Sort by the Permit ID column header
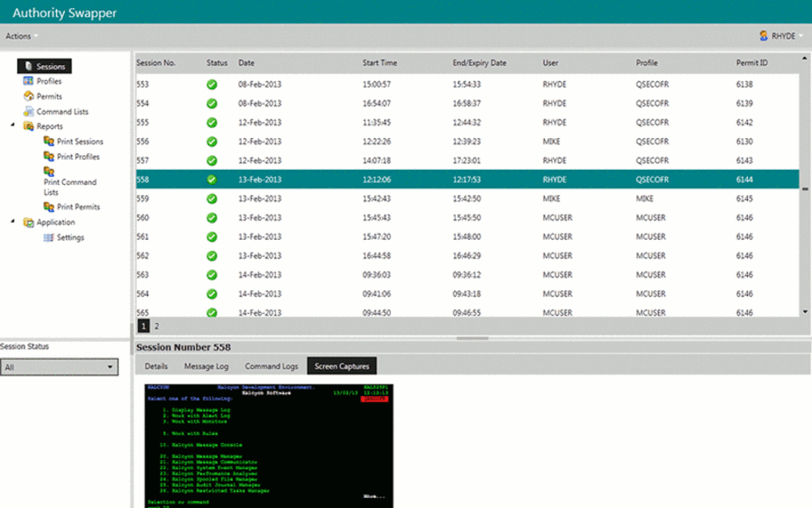The image size is (812, 508). [752, 62]
